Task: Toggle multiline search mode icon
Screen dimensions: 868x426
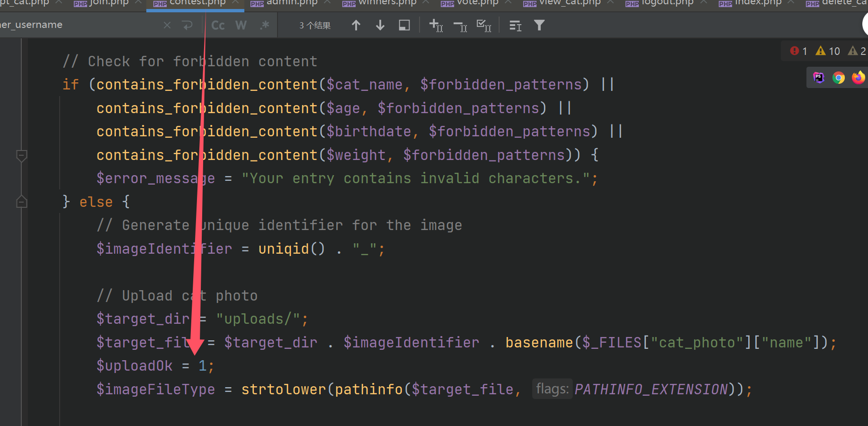Action: coord(515,26)
